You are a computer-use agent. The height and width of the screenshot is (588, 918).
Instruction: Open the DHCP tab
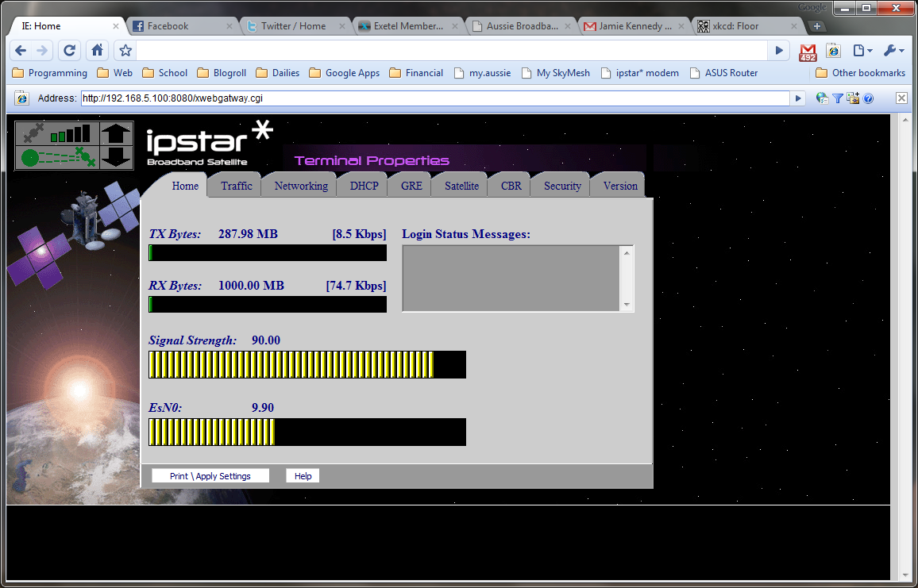click(364, 186)
